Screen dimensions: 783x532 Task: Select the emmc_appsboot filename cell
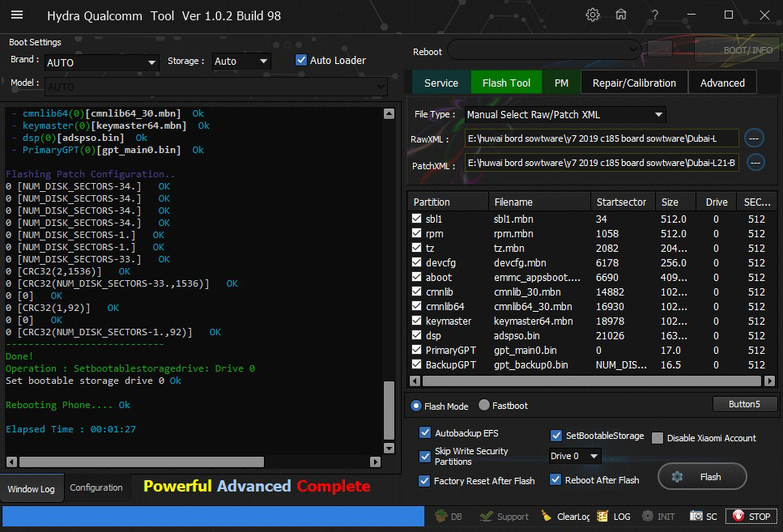538,277
